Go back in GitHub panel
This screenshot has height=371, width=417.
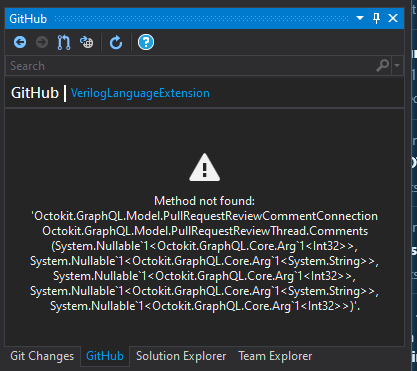(x=20, y=42)
